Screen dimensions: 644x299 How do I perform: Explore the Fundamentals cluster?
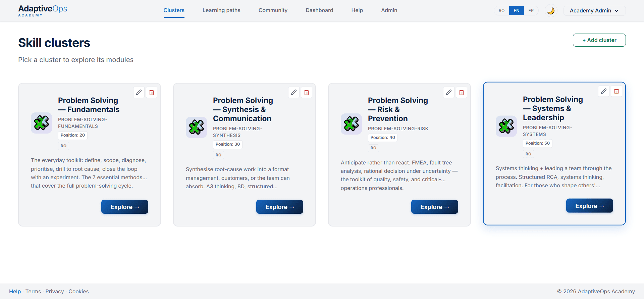click(x=125, y=207)
